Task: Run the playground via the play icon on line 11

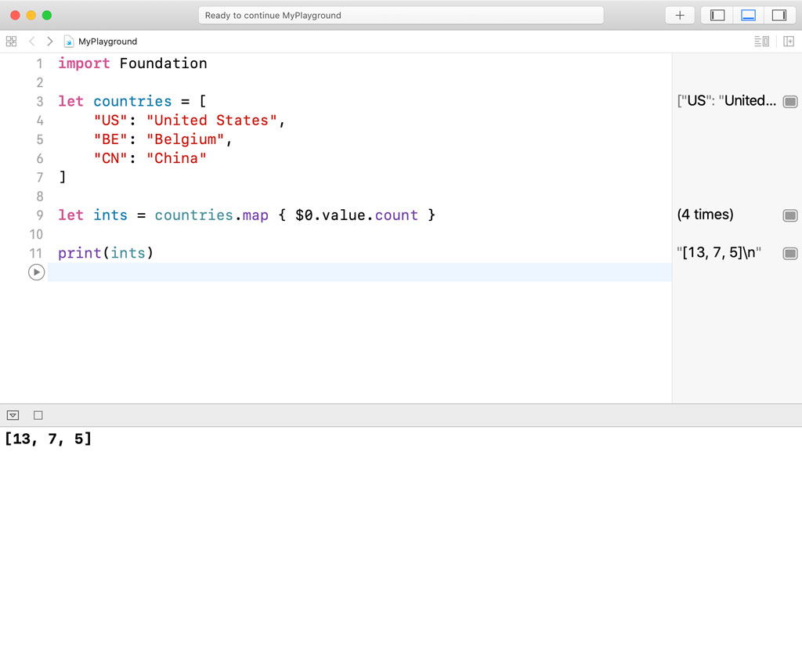Action: (36, 272)
